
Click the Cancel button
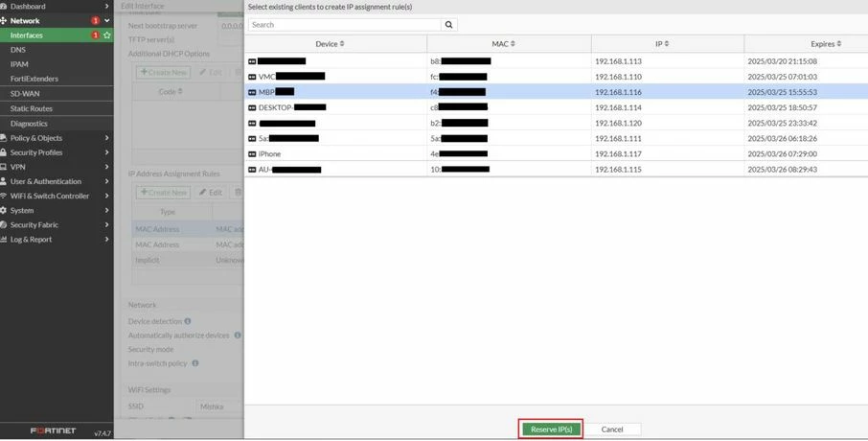[611, 429]
